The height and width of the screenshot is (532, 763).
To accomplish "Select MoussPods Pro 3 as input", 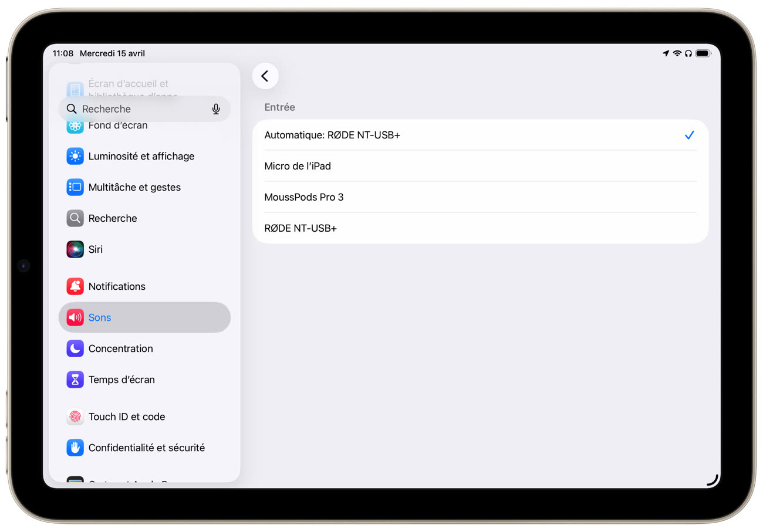I will click(x=480, y=197).
